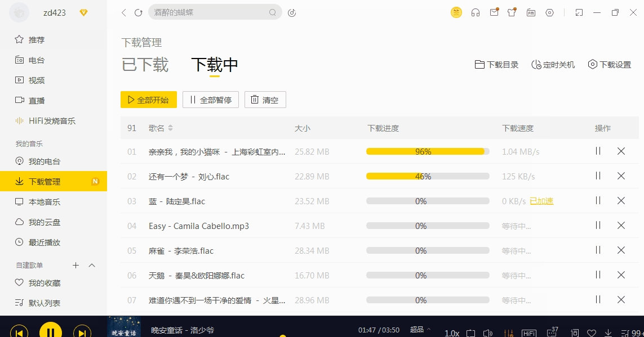Pause the first download 亲亲我，我的小猫咪
The image size is (644, 337).
point(598,151)
